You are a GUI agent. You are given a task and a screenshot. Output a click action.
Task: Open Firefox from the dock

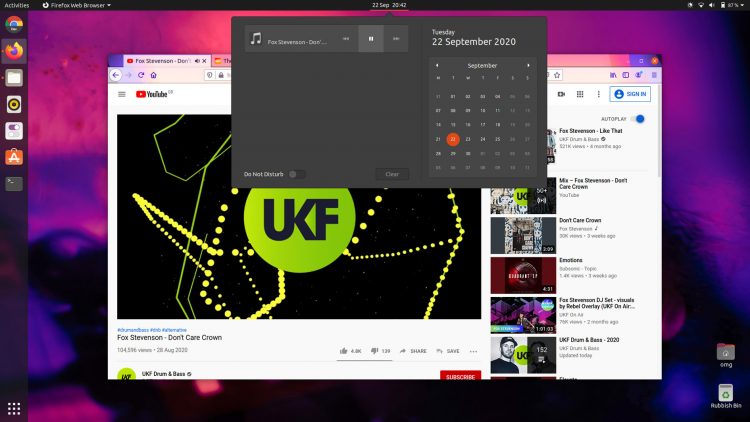[x=14, y=51]
